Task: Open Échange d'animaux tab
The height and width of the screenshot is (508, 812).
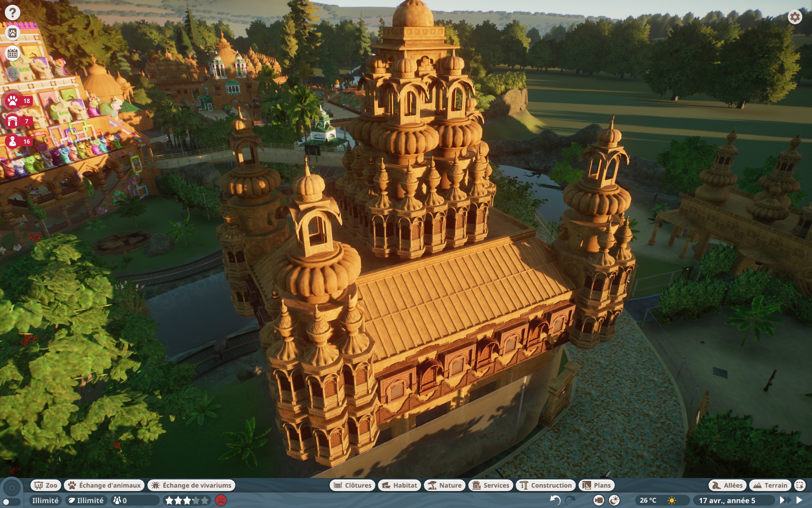Action: (x=104, y=485)
